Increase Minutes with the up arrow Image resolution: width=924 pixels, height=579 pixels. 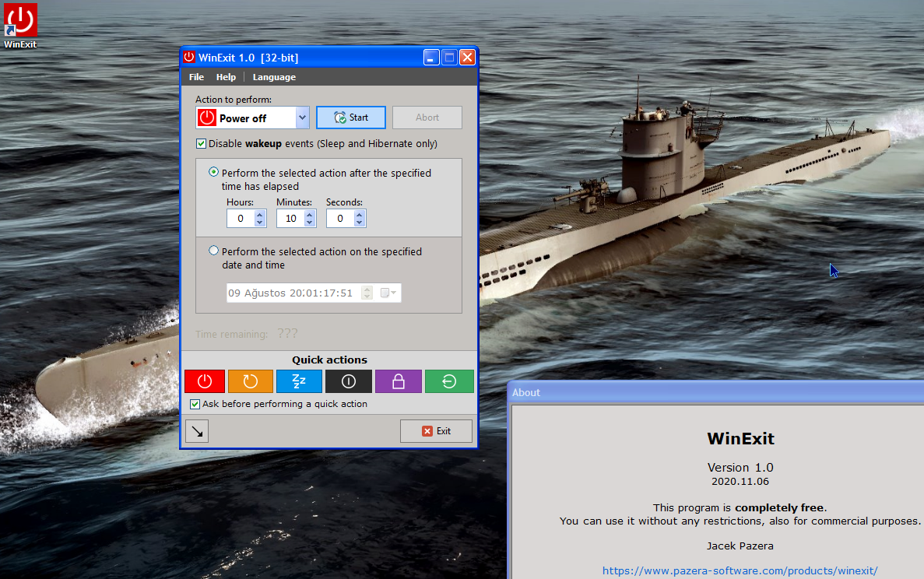[x=310, y=214]
